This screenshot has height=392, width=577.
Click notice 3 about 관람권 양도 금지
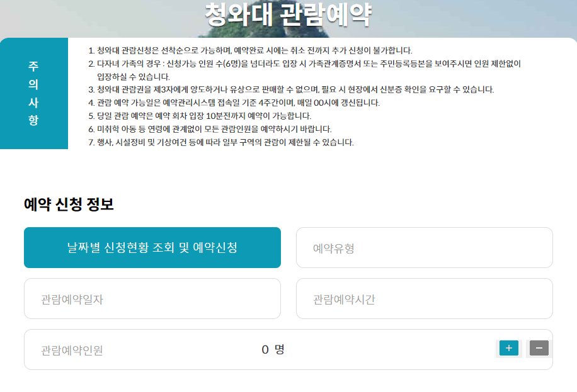(x=291, y=89)
